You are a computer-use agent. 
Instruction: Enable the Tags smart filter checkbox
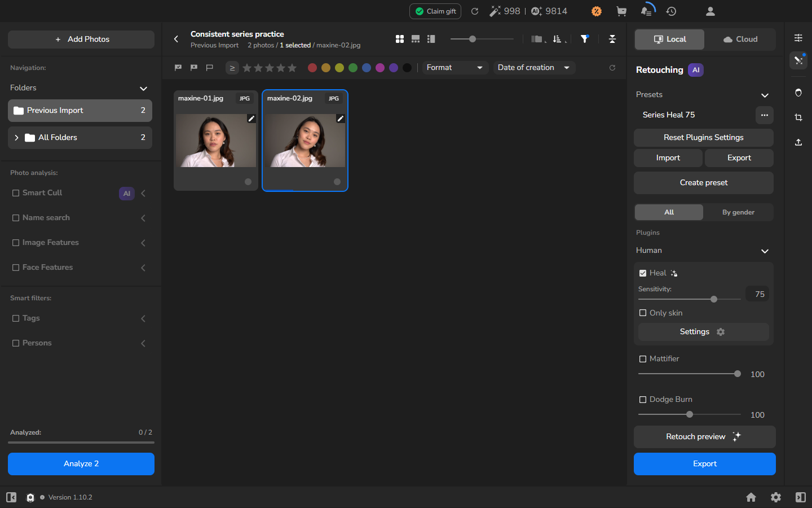coord(16,318)
